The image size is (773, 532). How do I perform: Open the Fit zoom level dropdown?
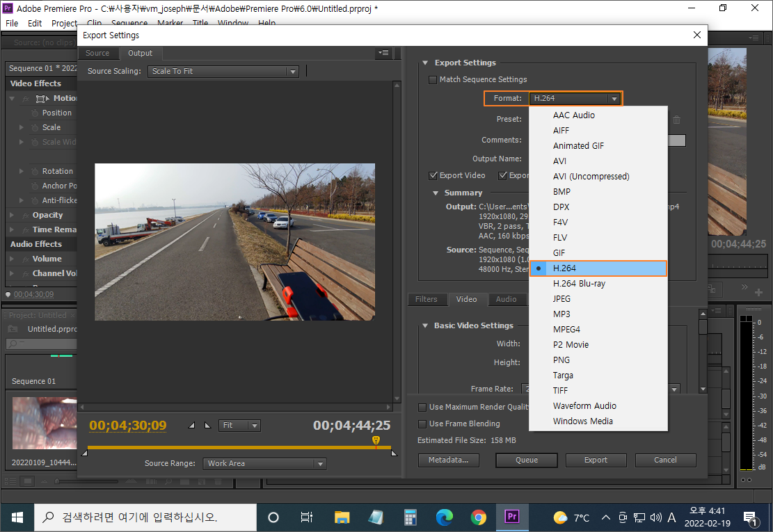coord(239,425)
